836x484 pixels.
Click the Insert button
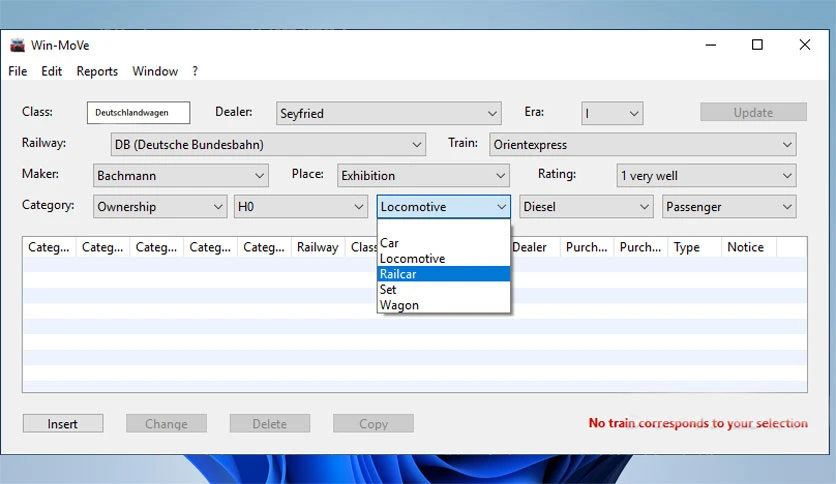pyautogui.click(x=63, y=424)
